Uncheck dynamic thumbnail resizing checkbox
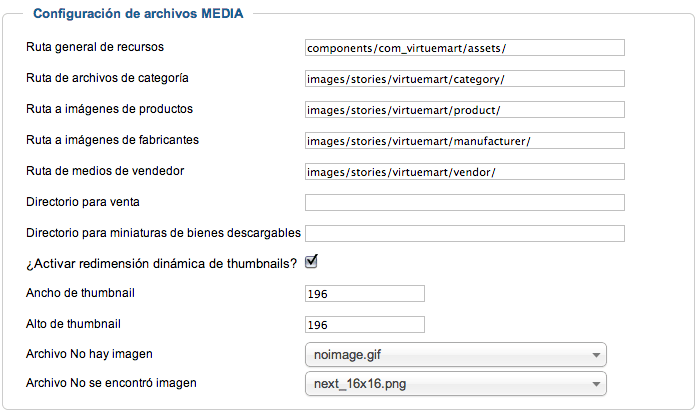695x411 pixels. click(311, 262)
